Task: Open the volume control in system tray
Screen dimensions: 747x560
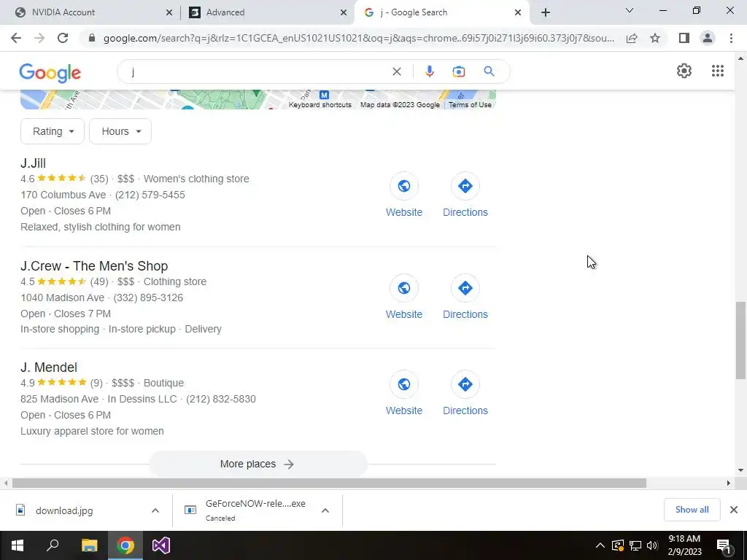Action: [x=652, y=545]
